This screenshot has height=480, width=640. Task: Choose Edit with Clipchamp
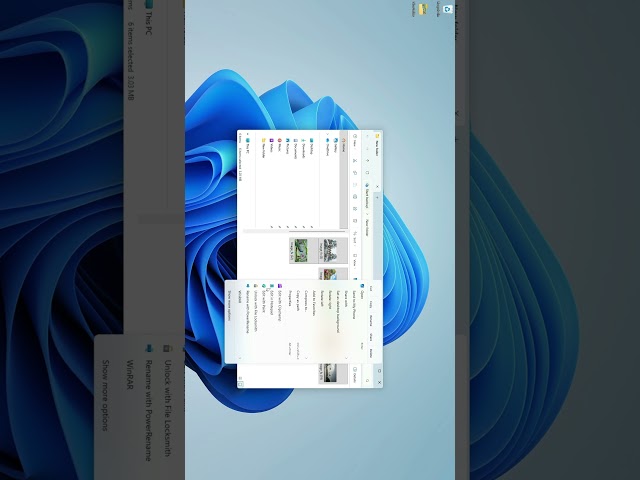click(279, 321)
